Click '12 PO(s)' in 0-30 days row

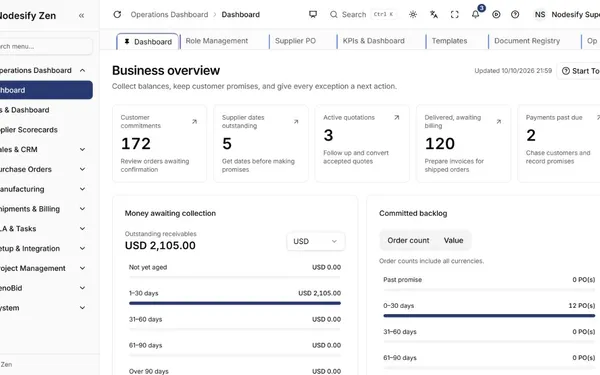(x=582, y=306)
